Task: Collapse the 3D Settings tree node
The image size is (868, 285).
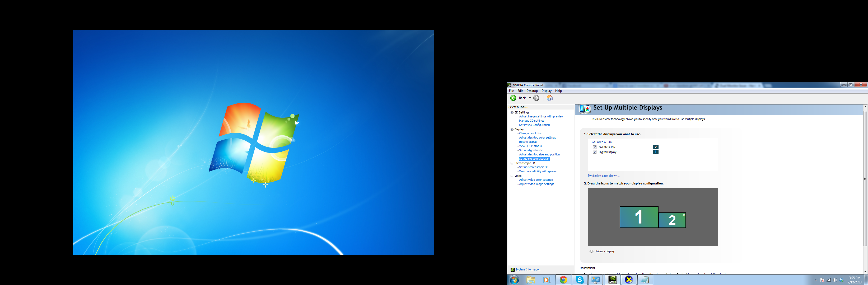Action: tap(512, 112)
